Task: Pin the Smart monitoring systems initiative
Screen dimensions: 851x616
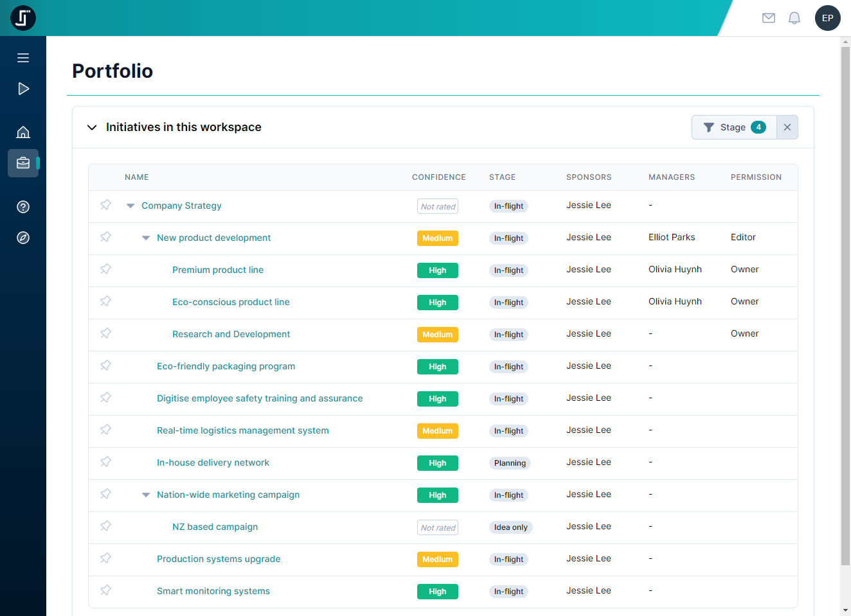Action: pos(105,590)
